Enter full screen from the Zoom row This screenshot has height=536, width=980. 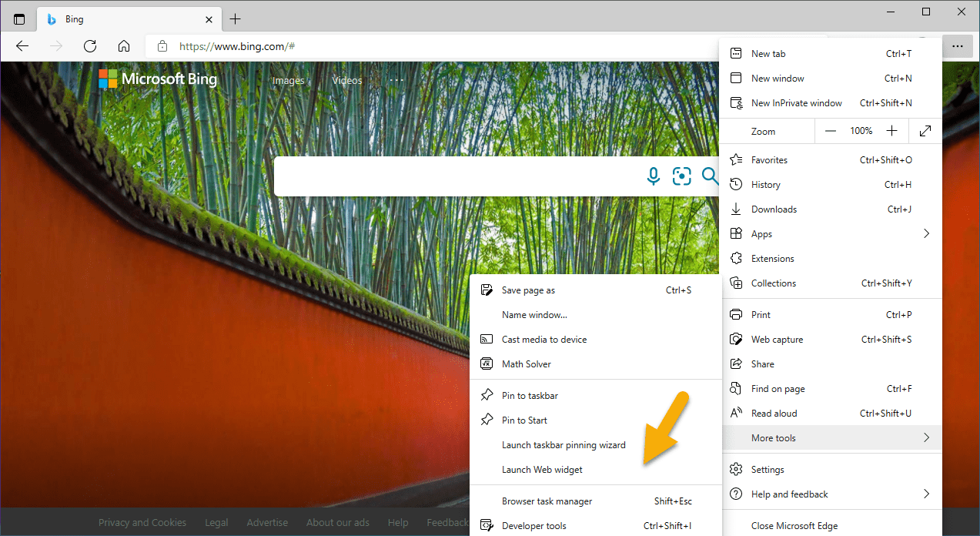tap(925, 130)
